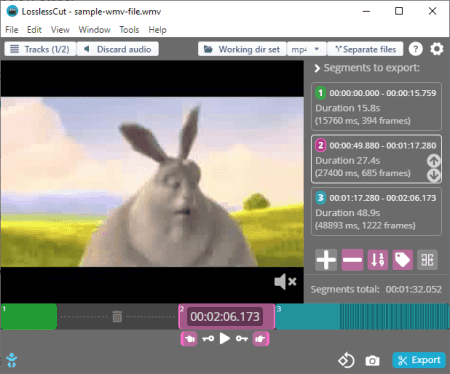Set cut start with left hand icon
This screenshot has width=450, height=374.
point(189,339)
